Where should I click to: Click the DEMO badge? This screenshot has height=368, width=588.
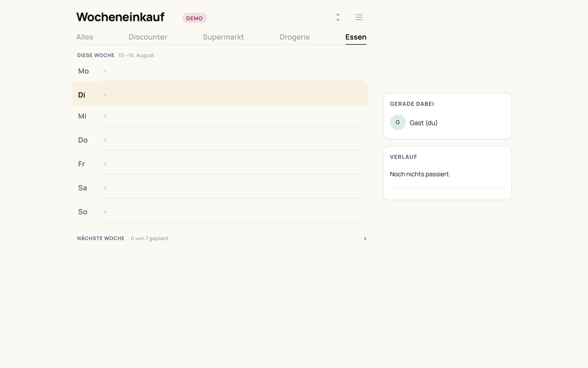point(195,18)
